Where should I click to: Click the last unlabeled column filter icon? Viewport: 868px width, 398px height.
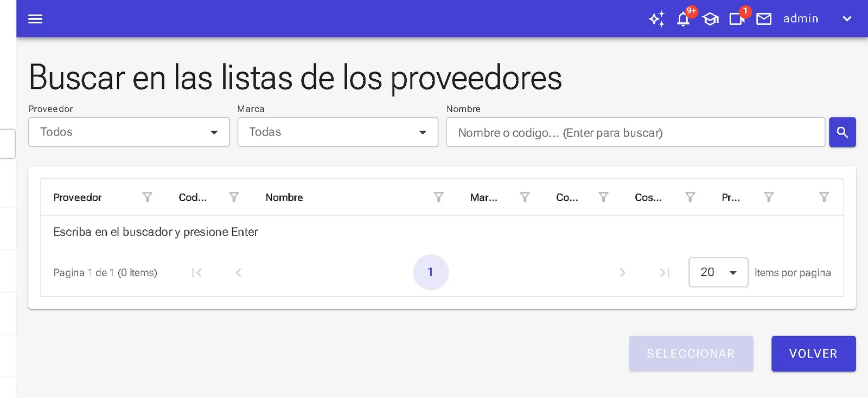coord(824,197)
